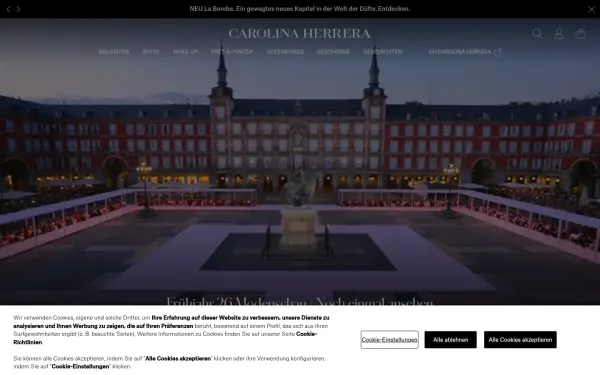Open the Geschichten menu
This screenshot has width=600, height=375.
click(382, 52)
